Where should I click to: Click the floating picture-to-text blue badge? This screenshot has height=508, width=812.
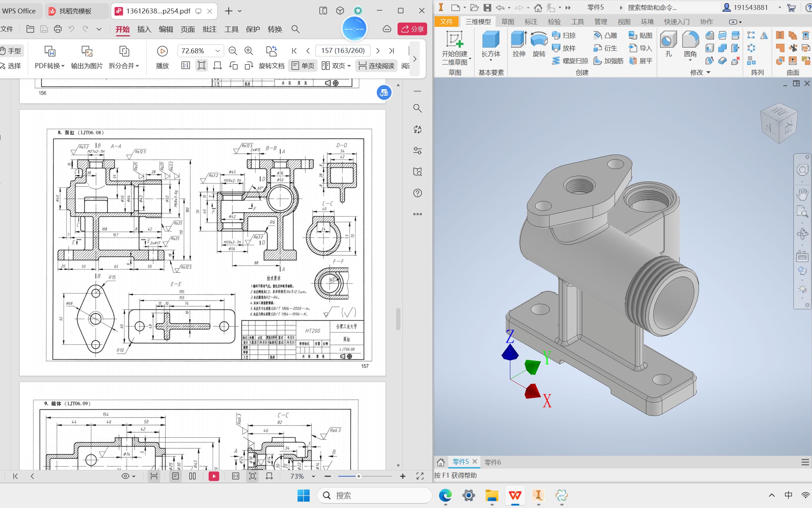click(384, 93)
